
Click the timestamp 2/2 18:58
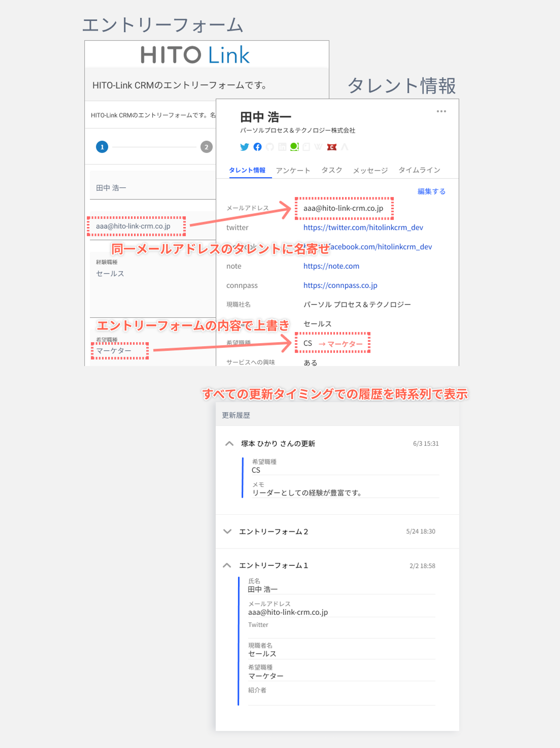(422, 566)
